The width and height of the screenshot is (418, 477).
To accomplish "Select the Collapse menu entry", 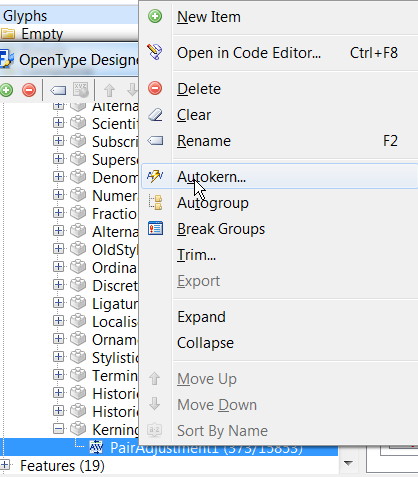I will pyautogui.click(x=205, y=343).
